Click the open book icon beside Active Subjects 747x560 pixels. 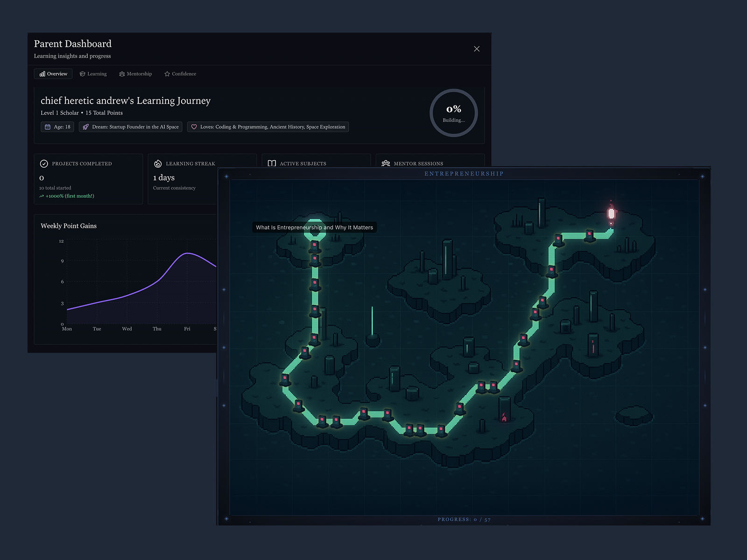pyautogui.click(x=272, y=163)
